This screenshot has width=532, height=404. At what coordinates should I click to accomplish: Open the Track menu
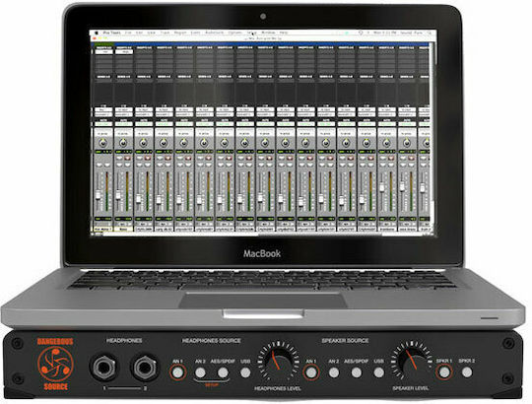tap(165, 33)
